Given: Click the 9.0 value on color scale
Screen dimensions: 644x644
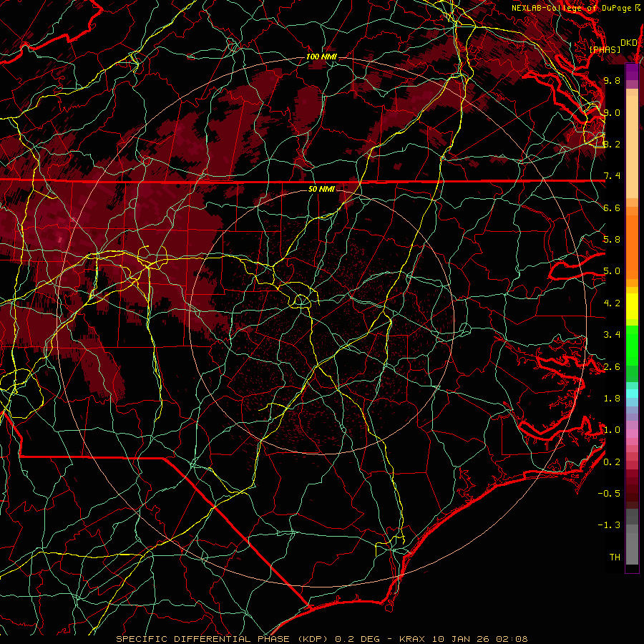Looking at the screenshot, I should 612,112.
